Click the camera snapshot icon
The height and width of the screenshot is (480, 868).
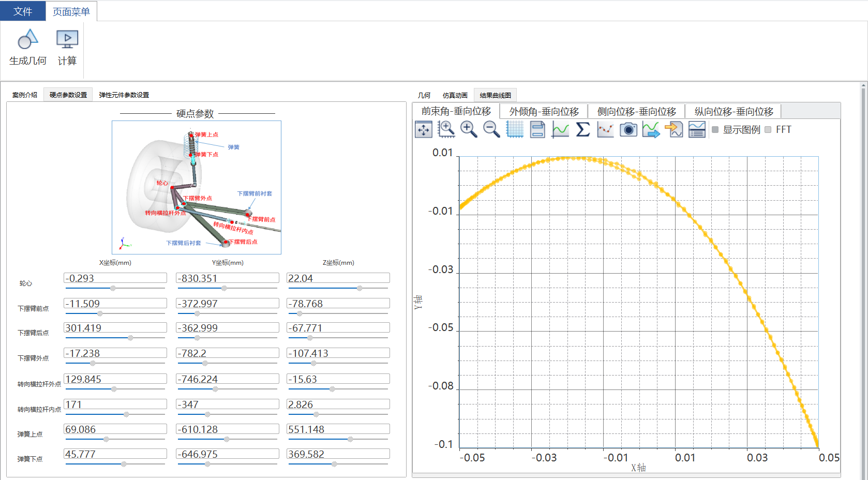[628, 129]
